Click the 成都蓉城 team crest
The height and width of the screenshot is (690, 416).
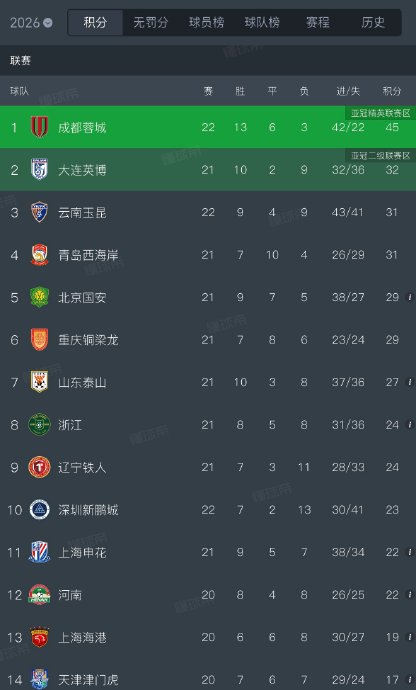click(40, 127)
